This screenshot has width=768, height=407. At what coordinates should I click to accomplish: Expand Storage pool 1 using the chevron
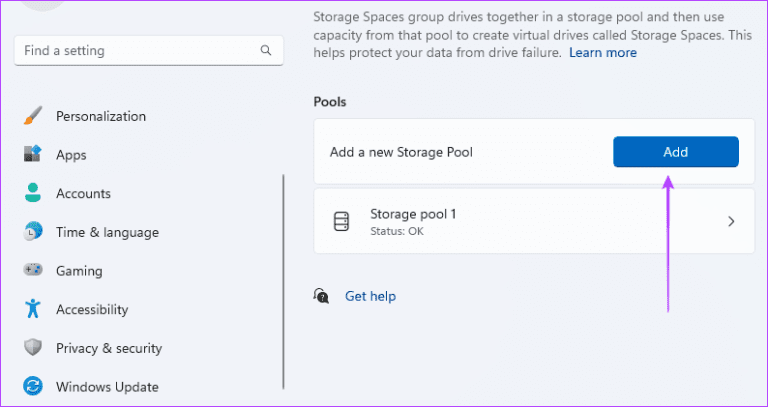(x=731, y=221)
